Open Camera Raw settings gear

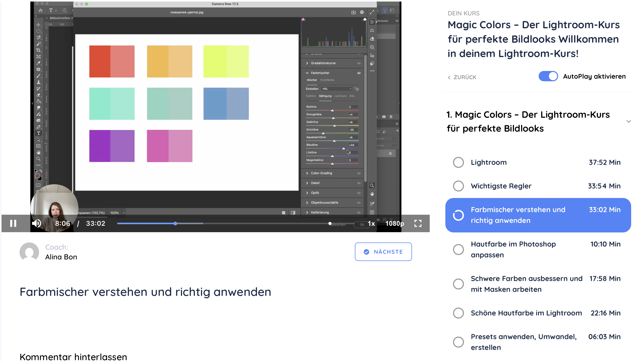[362, 12]
